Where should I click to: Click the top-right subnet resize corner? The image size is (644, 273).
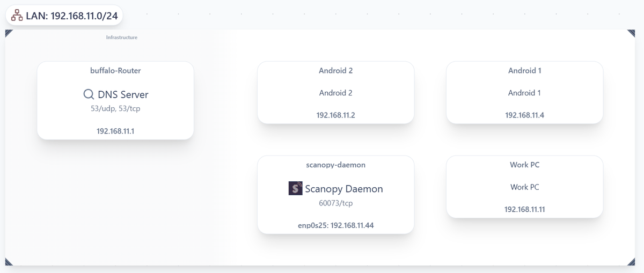click(631, 33)
